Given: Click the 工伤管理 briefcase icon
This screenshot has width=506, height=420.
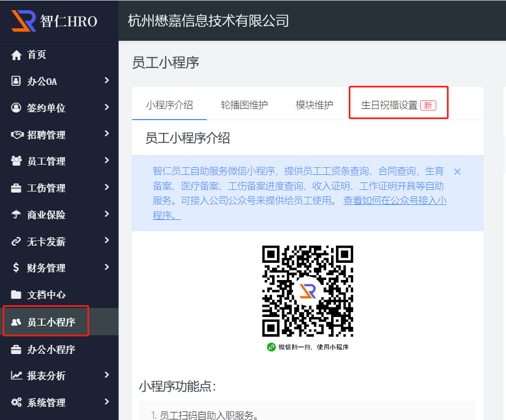Looking at the screenshot, I should [x=16, y=188].
